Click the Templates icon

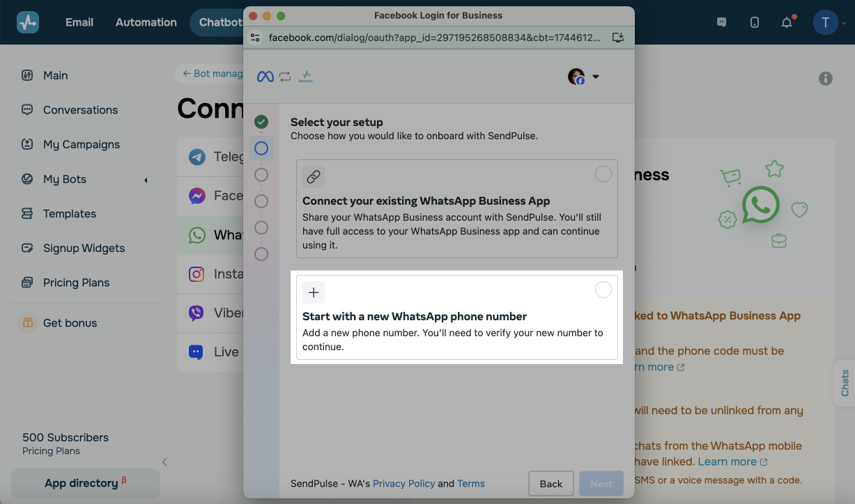point(27,214)
